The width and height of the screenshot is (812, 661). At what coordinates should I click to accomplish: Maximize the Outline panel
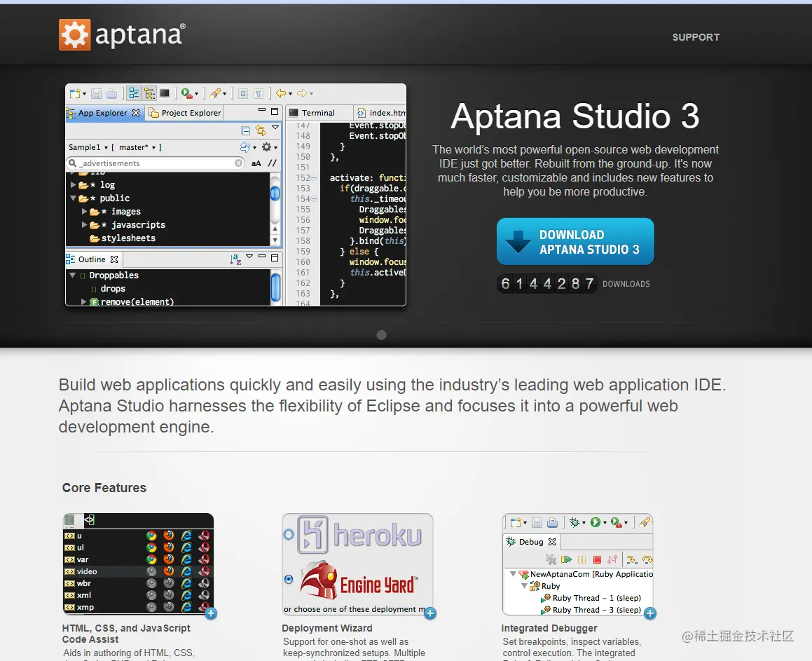pos(275,257)
